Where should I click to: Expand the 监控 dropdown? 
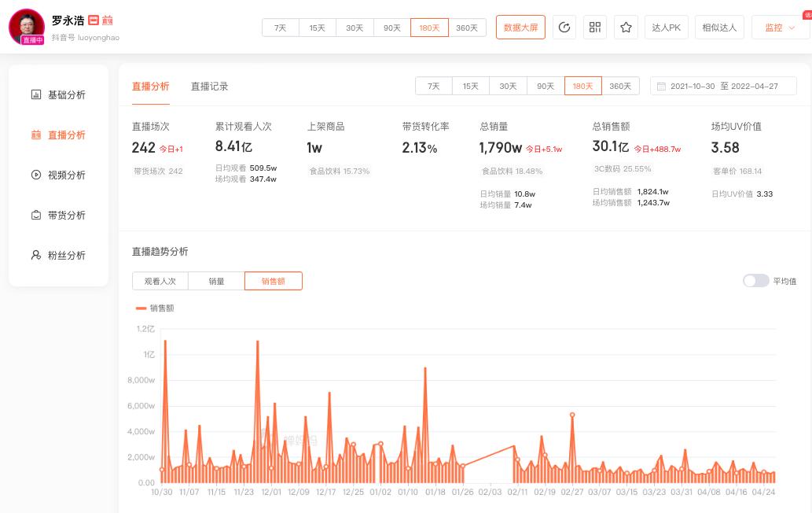click(780, 28)
